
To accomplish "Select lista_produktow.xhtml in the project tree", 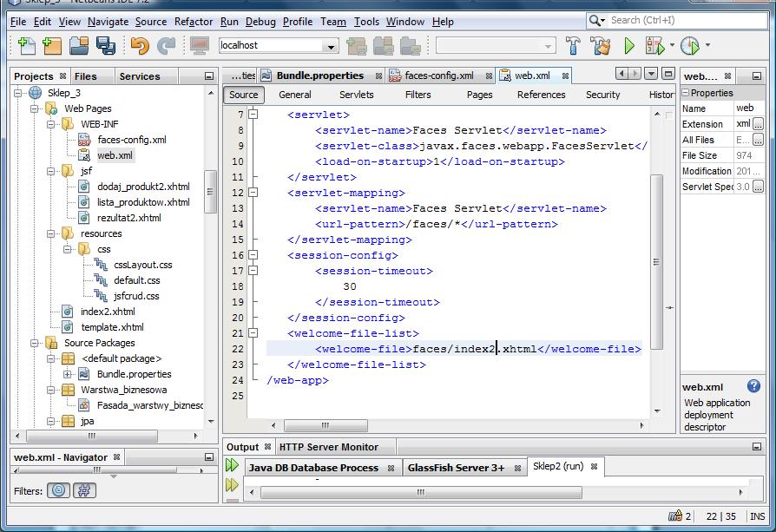I will 143,202.
